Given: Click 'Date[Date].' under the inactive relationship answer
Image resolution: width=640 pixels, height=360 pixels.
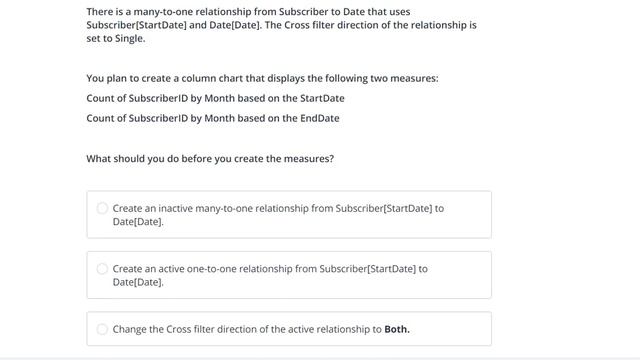Looking at the screenshot, I should click(138, 222).
